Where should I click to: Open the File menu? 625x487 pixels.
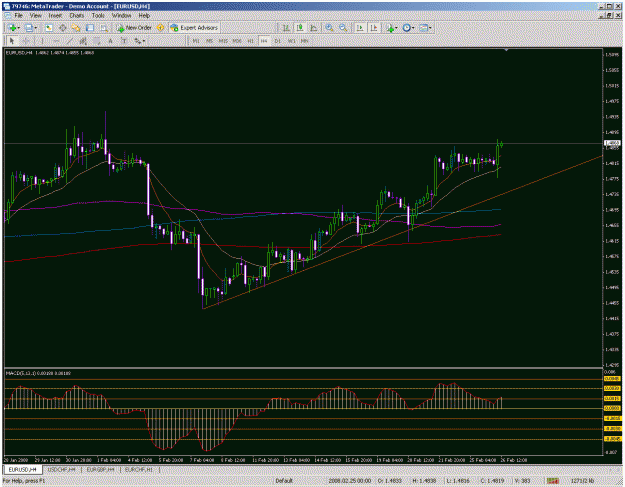[x=19, y=16]
